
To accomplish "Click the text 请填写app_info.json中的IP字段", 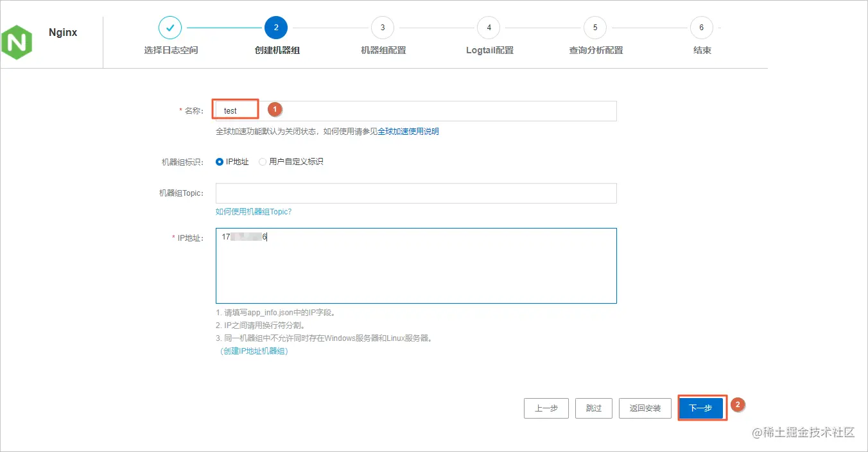I will click(x=280, y=313).
